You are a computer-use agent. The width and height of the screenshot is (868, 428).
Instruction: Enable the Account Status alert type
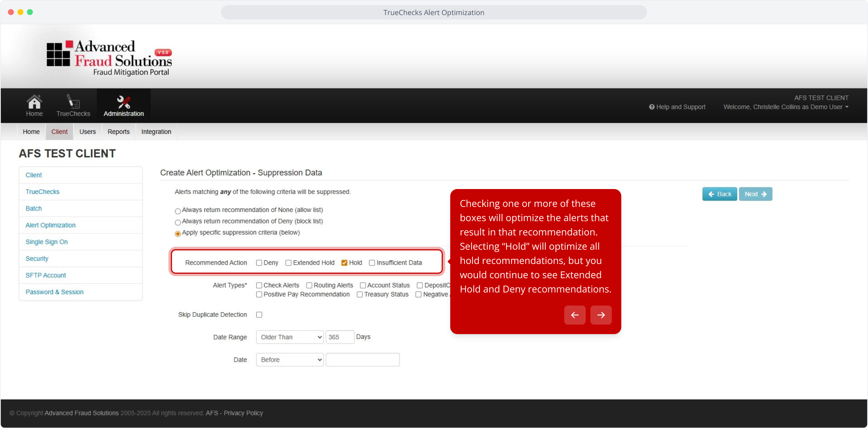pos(363,285)
